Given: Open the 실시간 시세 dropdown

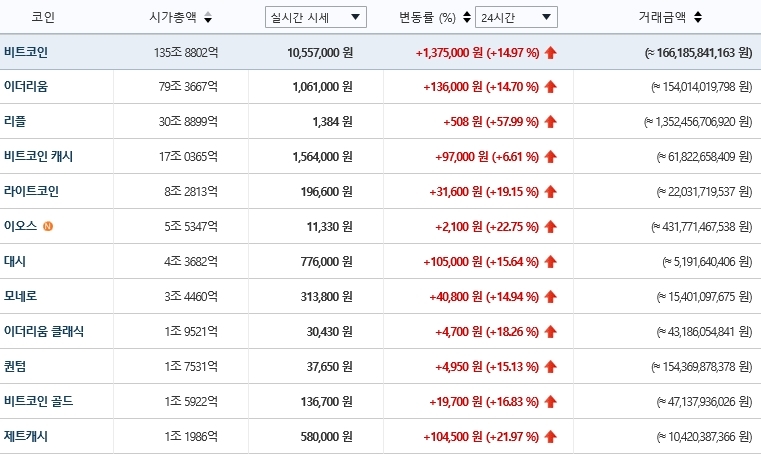Looking at the screenshot, I should (x=316, y=17).
